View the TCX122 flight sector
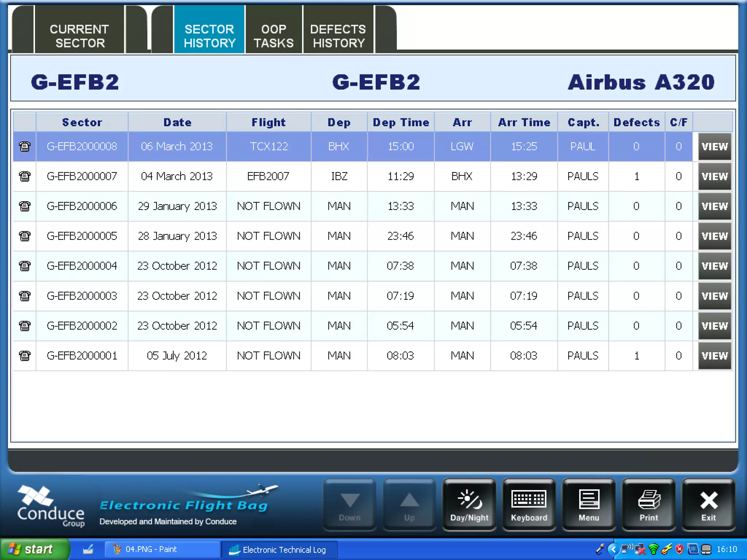Screen dimensions: 747x560 [x=714, y=147]
